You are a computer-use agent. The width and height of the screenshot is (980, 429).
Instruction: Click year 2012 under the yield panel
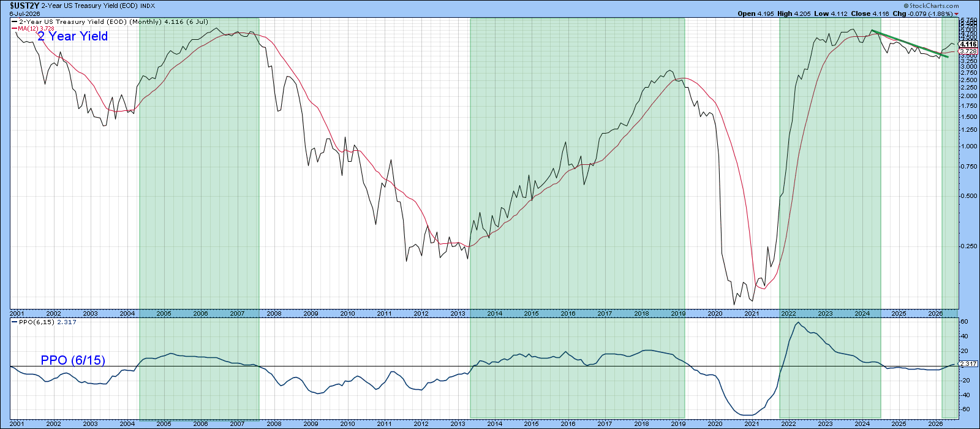coord(421,313)
